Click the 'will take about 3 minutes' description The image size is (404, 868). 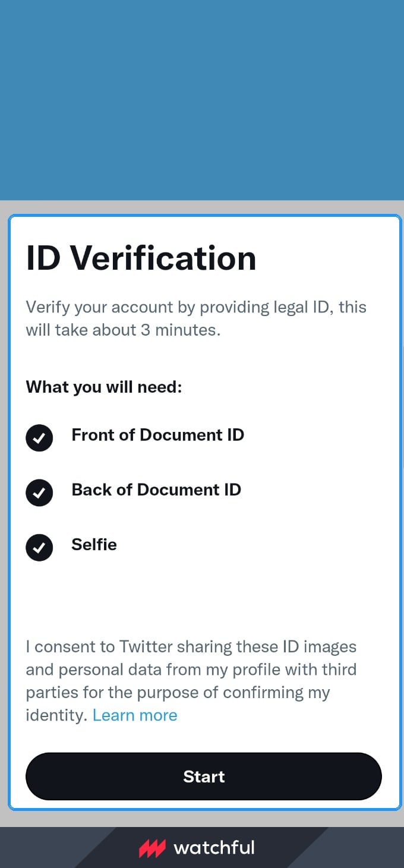click(123, 330)
